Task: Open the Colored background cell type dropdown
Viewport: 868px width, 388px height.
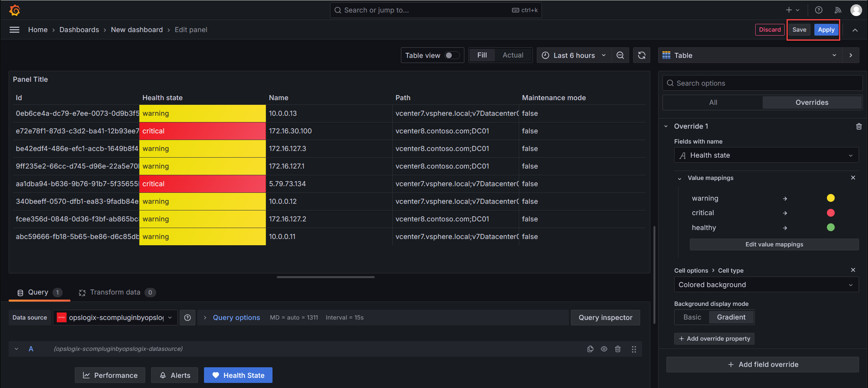Action: (x=766, y=285)
